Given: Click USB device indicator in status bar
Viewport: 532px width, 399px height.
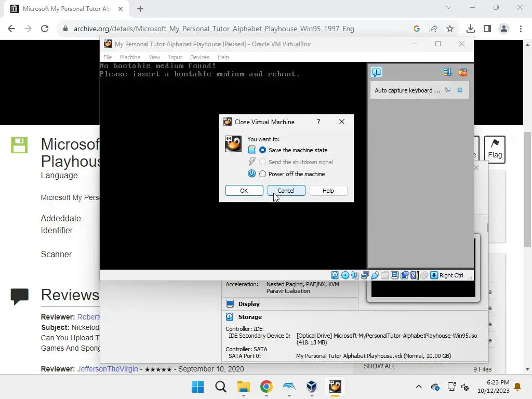Looking at the screenshot, I should (x=375, y=275).
